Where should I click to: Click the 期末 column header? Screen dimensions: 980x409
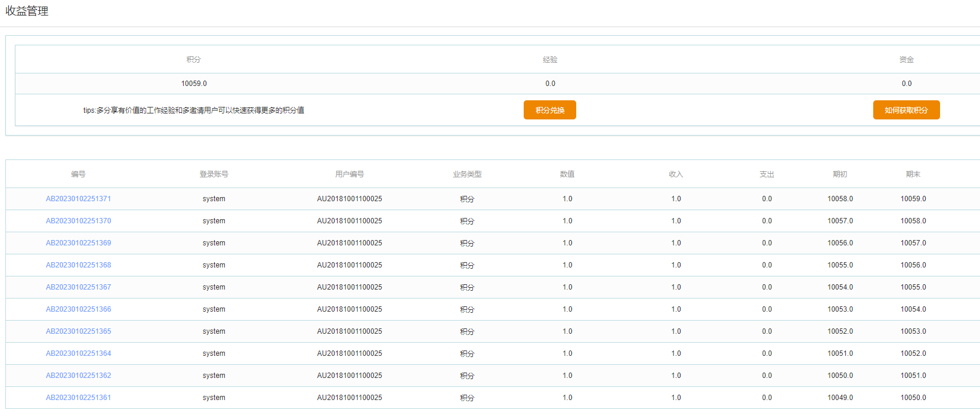tap(913, 174)
